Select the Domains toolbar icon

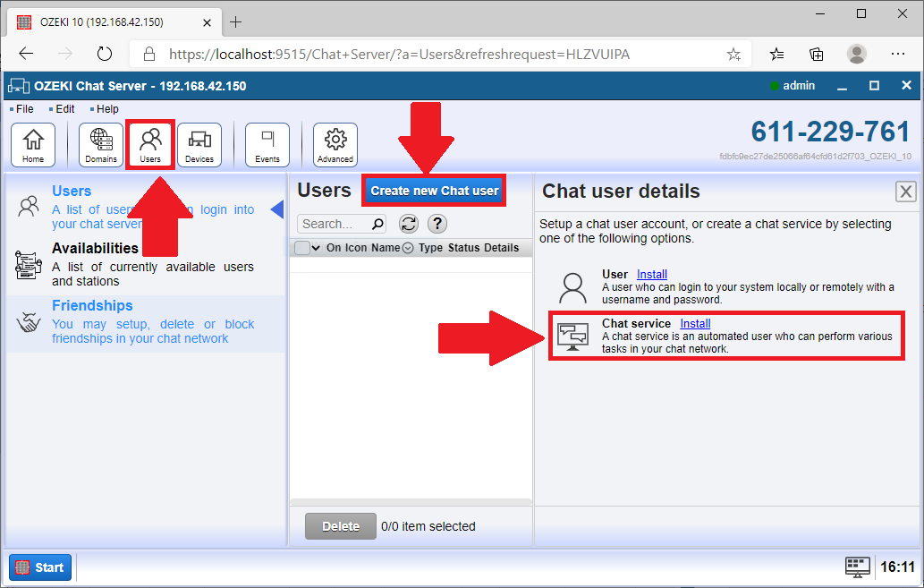(x=101, y=143)
